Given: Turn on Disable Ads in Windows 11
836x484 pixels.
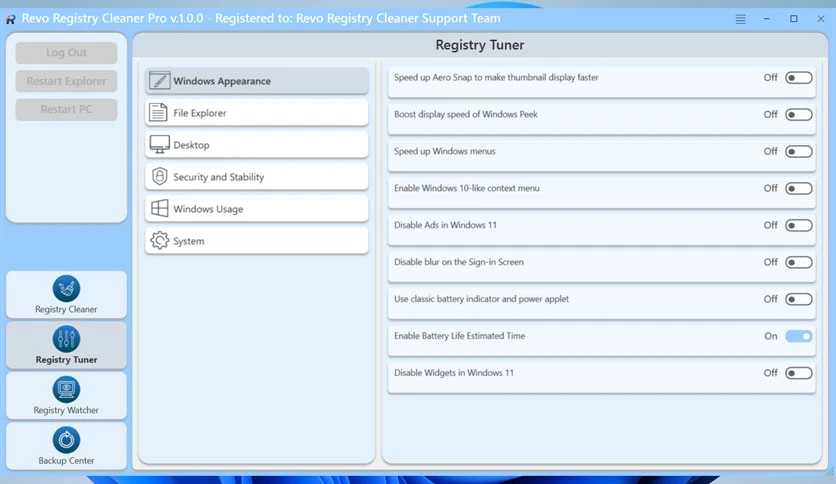Looking at the screenshot, I should pyautogui.click(x=799, y=225).
